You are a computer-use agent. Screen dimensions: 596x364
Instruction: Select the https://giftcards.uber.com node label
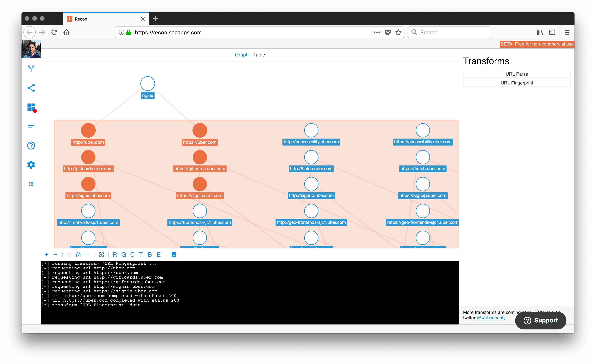point(199,169)
